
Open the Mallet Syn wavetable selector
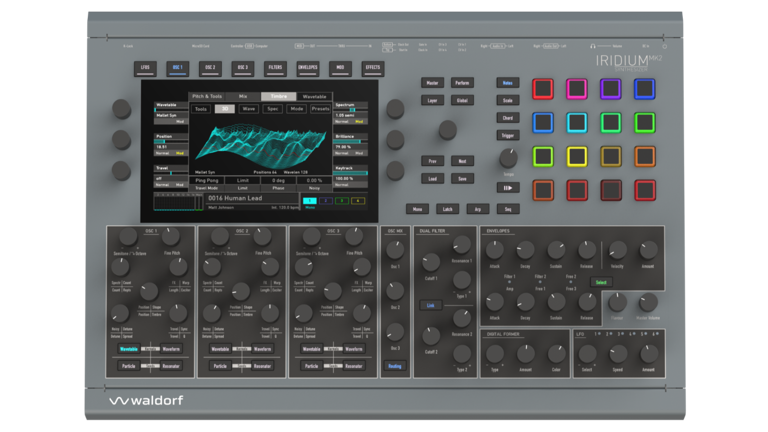pyautogui.click(x=171, y=116)
